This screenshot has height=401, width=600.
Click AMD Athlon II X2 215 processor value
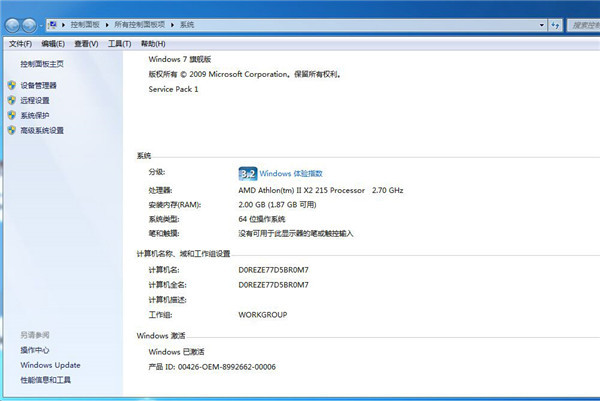(x=321, y=190)
